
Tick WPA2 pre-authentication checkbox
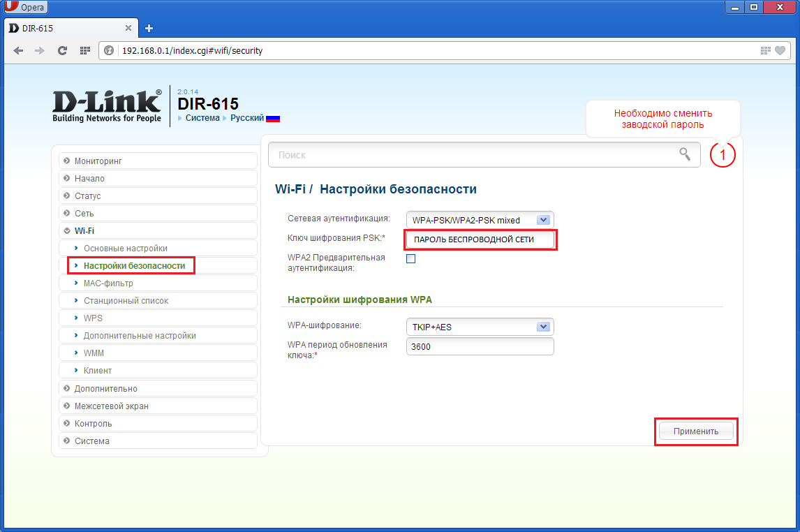click(x=410, y=258)
